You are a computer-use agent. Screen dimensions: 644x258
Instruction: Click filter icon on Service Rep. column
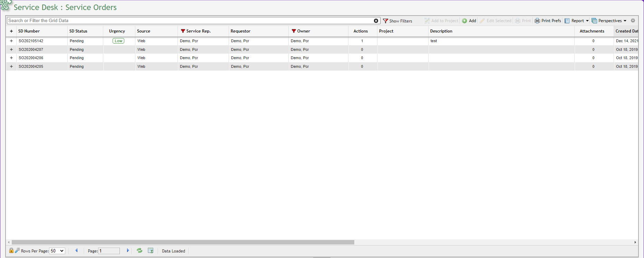click(183, 31)
